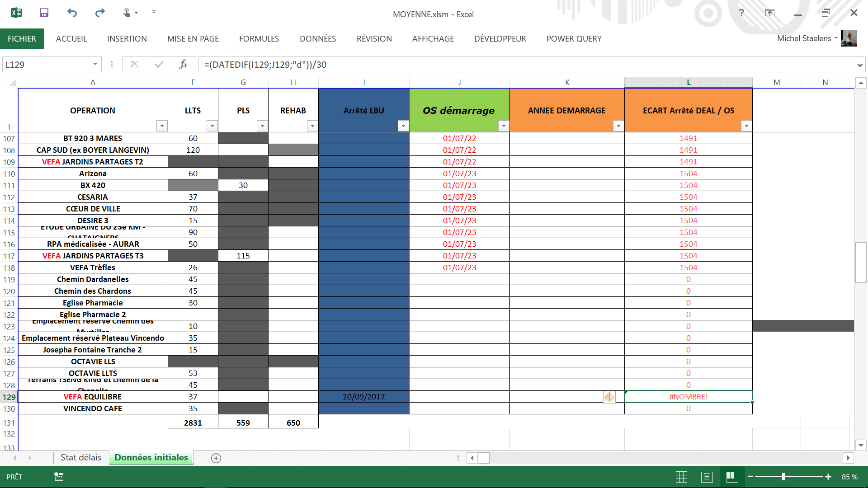Click the Redo arrow icon
868x488 pixels.
click(x=100, y=13)
